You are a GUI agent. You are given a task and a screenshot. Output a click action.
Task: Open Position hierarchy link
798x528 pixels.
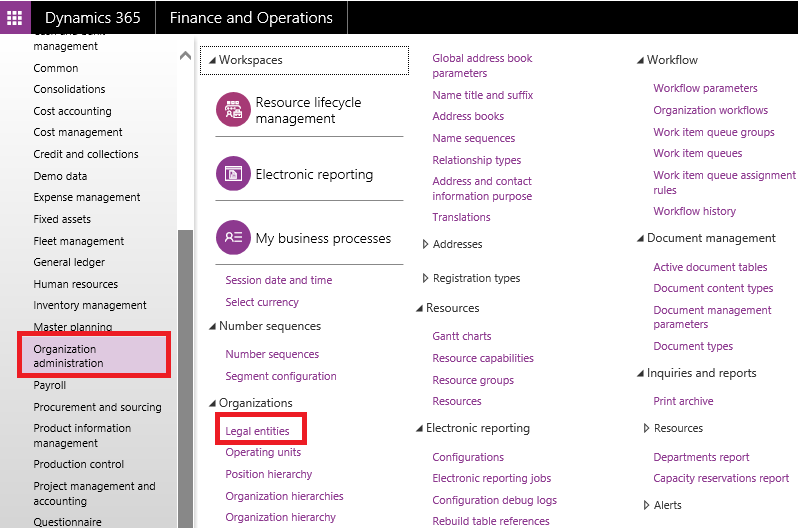point(269,474)
